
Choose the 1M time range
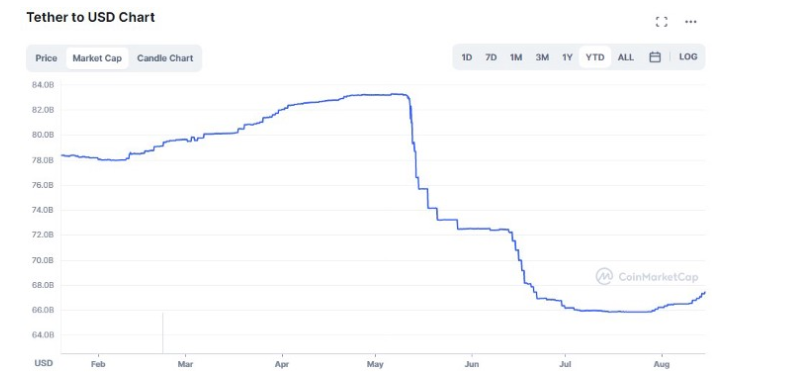[516, 57]
